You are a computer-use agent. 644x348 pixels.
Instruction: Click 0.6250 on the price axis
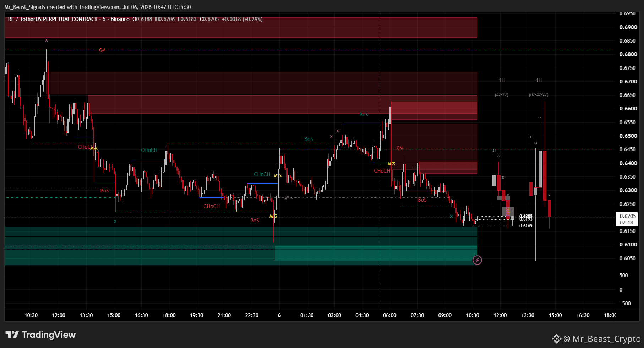point(627,204)
